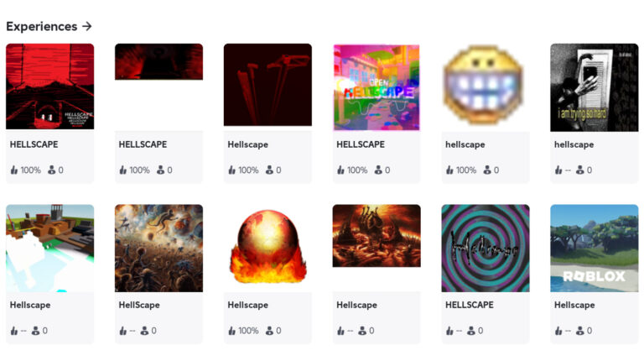Viewport: 644px width, 361px height.
Task: Open the ROBLOX beach Hellscape thumbnail
Action: (x=594, y=248)
